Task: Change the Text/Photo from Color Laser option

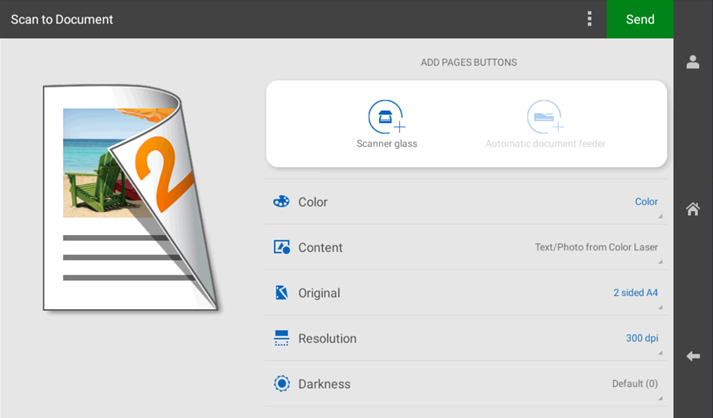Action: click(596, 247)
